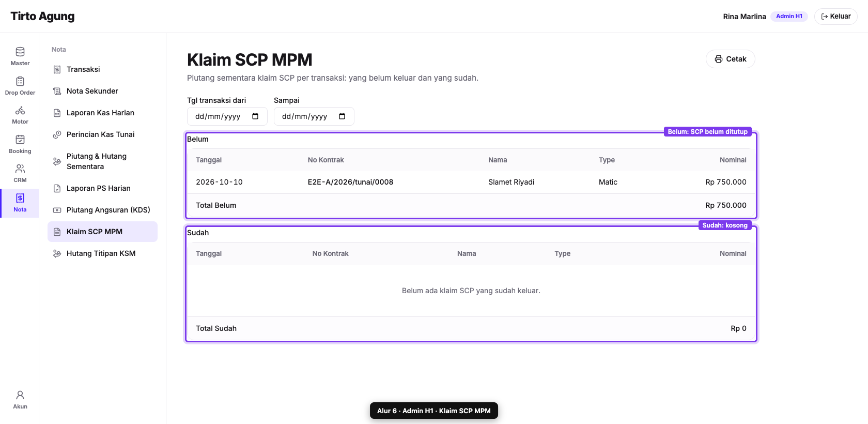Go to Perincian Kas Tunai
Screen dimensions: 868x424
(x=102, y=134)
